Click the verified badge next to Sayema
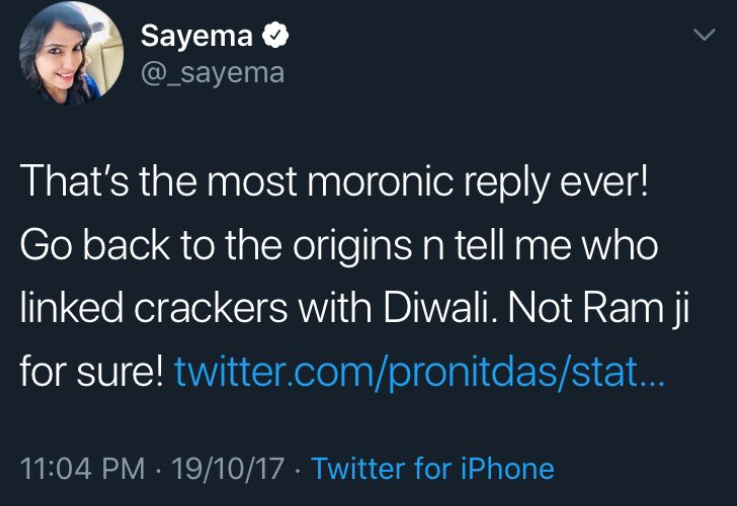This screenshot has width=737, height=506. pos(275,37)
